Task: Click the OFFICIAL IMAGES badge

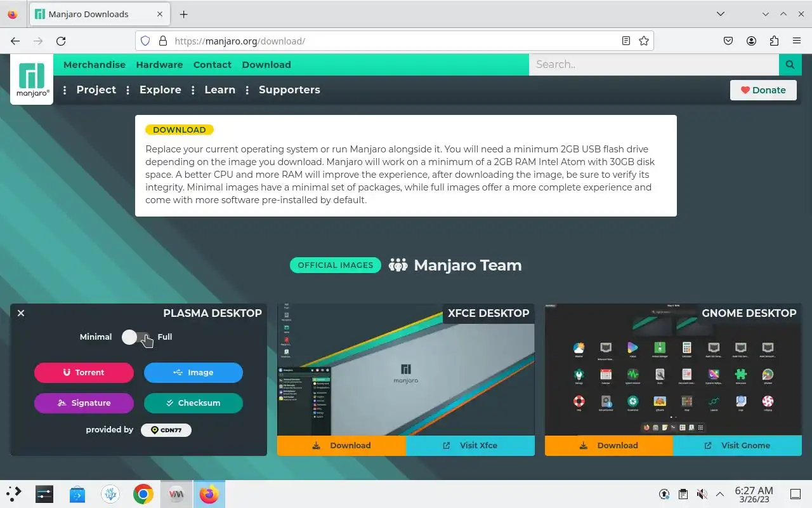Action: coord(336,265)
